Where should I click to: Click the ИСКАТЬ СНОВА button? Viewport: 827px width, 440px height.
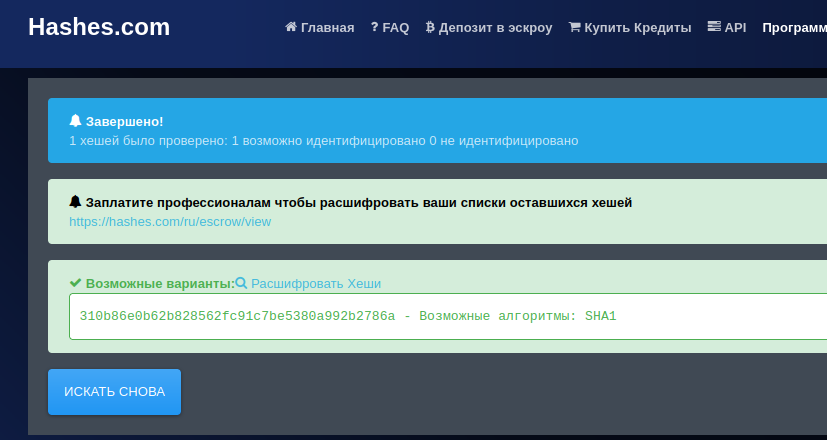(114, 391)
